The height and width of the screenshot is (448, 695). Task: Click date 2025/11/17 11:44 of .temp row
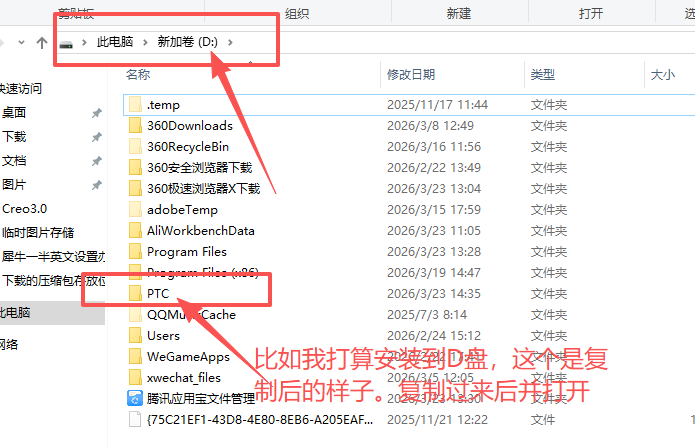[437, 105]
